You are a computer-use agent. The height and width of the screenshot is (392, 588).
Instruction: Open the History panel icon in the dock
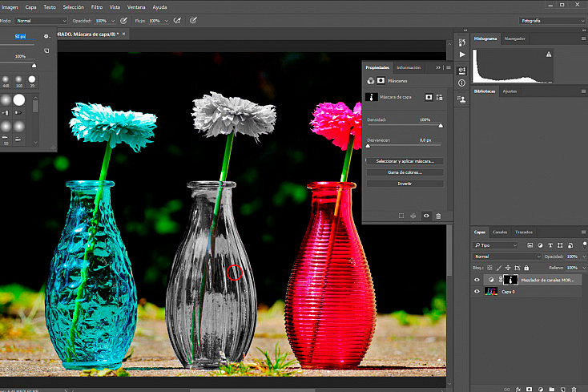(462, 42)
